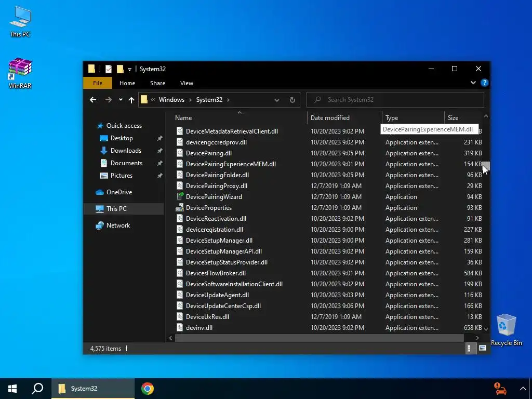Switch to the View ribbon tab

coord(187,83)
